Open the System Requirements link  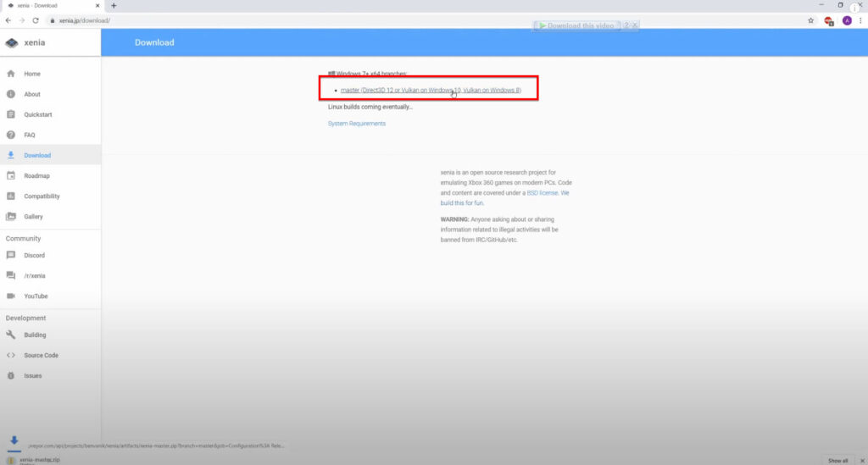(356, 124)
